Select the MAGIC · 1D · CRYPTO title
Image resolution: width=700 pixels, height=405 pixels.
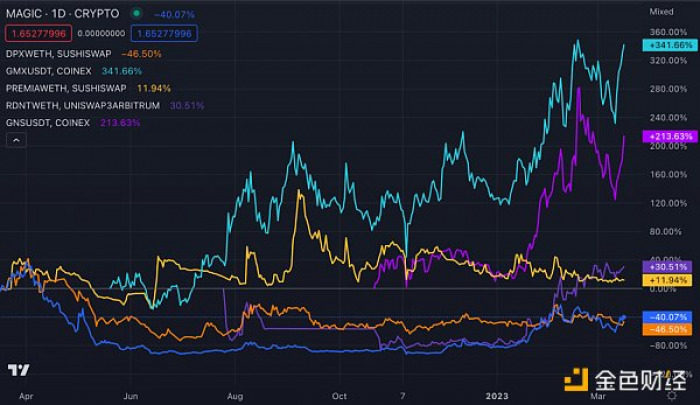[62, 13]
